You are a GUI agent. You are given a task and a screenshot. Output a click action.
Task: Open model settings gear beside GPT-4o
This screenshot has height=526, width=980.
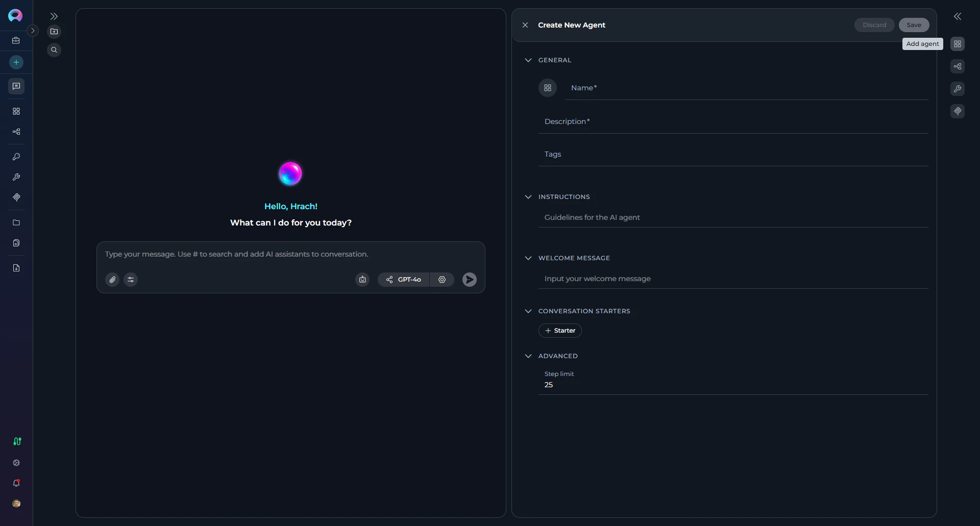tap(442, 280)
